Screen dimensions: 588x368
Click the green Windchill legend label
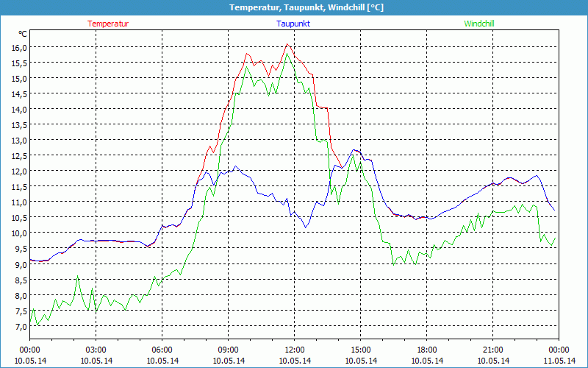click(479, 24)
